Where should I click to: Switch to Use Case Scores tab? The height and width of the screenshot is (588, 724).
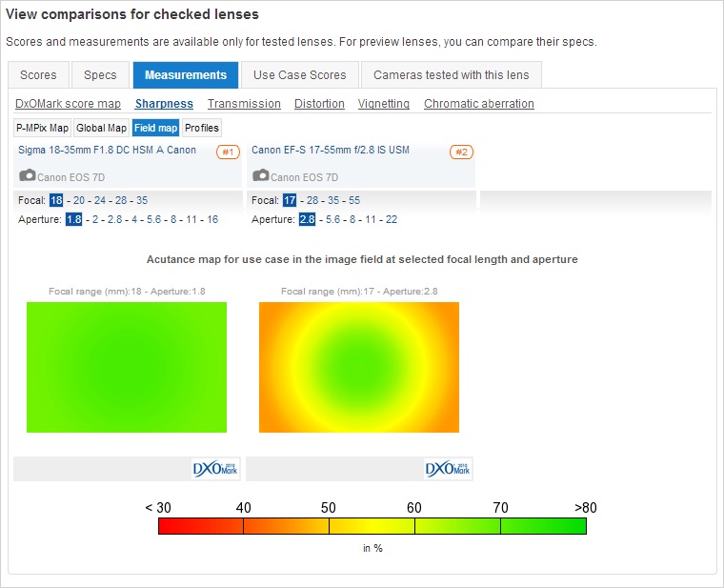(x=300, y=75)
